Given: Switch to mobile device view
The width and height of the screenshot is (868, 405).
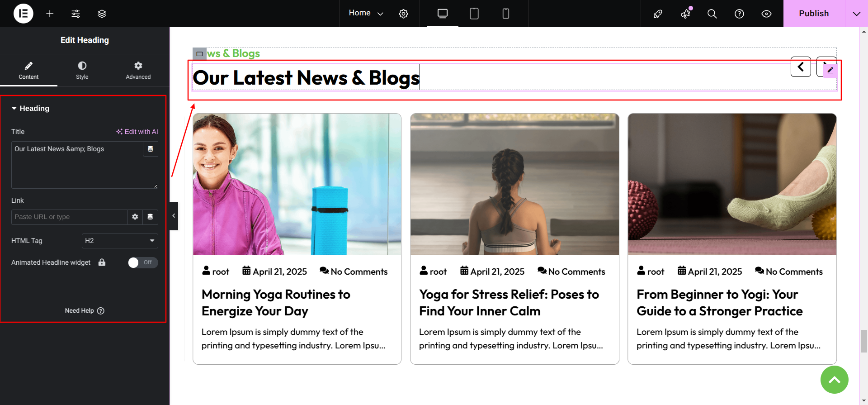Looking at the screenshot, I should [x=506, y=14].
